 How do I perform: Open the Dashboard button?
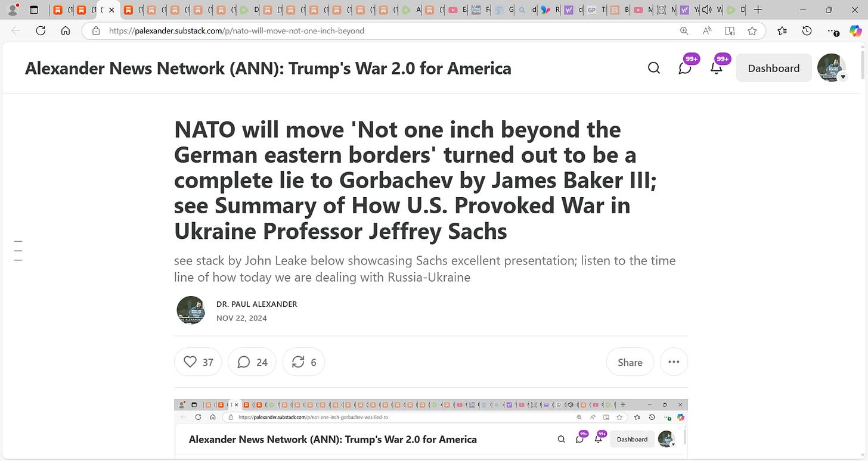coord(774,68)
